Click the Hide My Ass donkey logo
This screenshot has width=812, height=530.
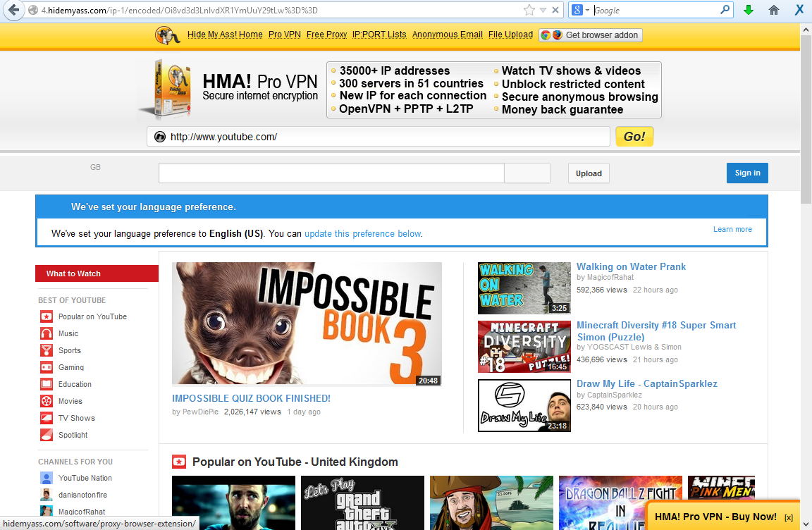167,35
